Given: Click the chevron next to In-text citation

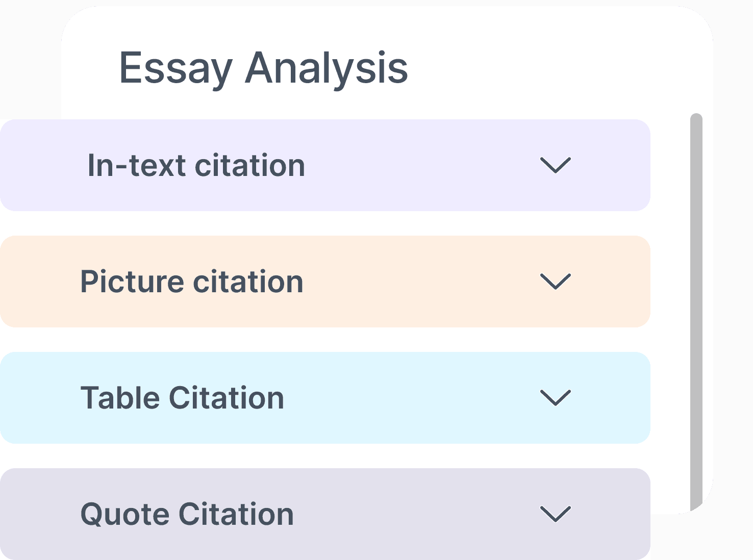Looking at the screenshot, I should pyautogui.click(x=555, y=165).
